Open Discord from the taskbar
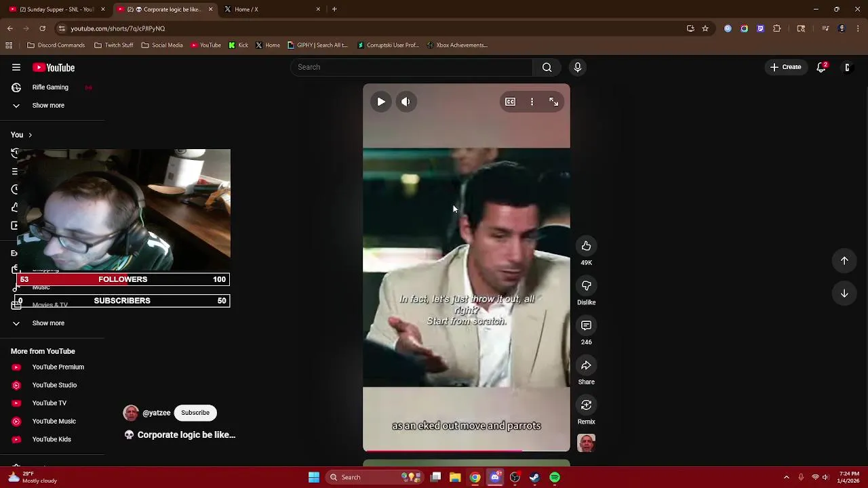The width and height of the screenshot is (868, 488). click(x=495, y=477)
